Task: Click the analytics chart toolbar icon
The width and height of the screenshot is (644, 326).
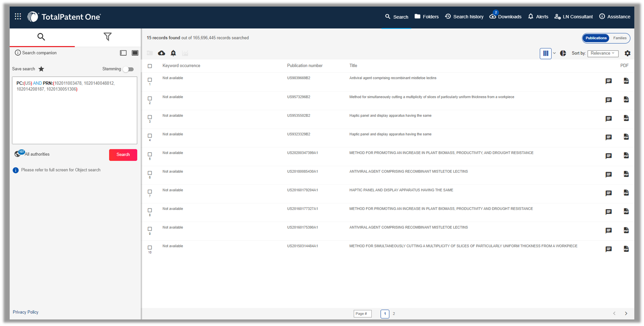Action: click(x=185, y=53)
